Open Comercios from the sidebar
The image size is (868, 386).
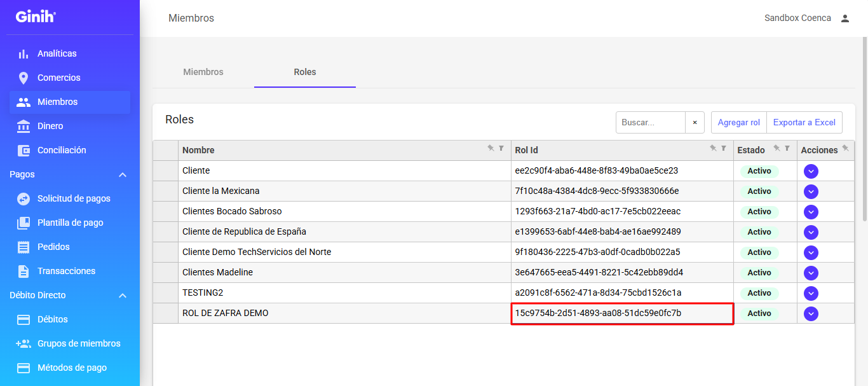click(x=70, y=78)
